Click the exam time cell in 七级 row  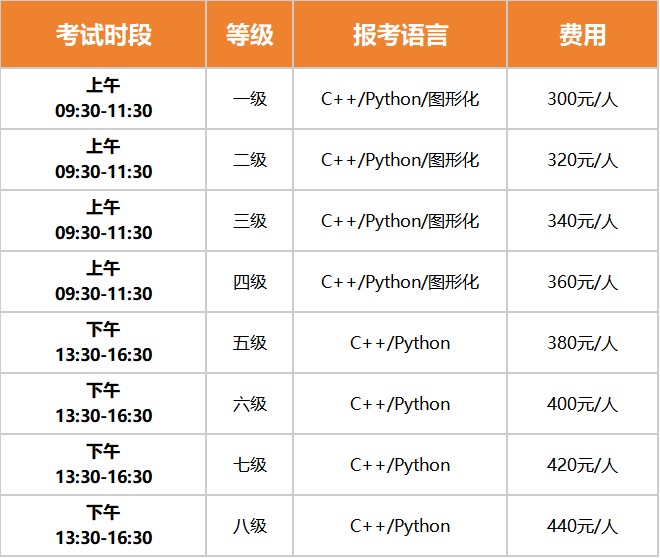coord(104,465)
